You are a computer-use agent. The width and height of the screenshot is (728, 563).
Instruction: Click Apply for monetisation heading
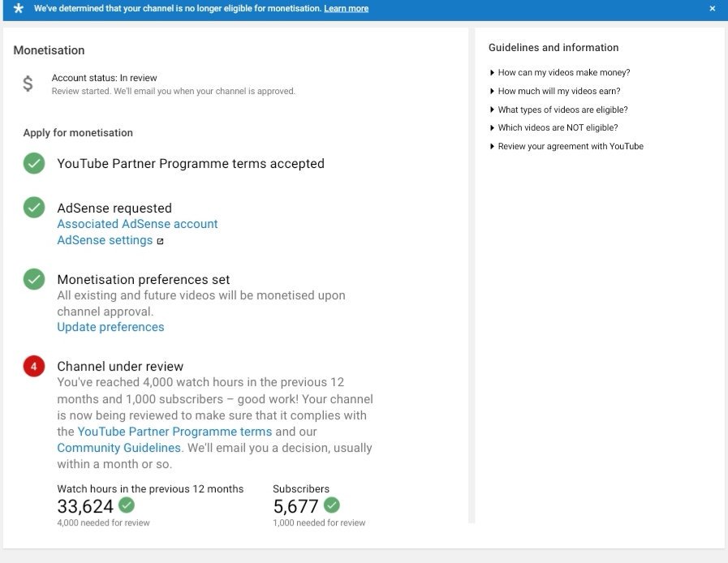tap(78, 133)
